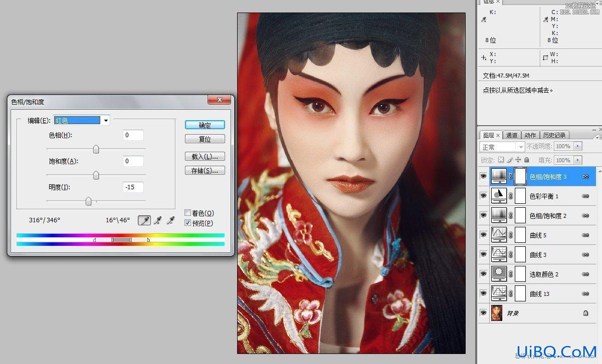602x364 pixels.
Task: Click lock icon on 背景 layer
Action: pos(585,313)
